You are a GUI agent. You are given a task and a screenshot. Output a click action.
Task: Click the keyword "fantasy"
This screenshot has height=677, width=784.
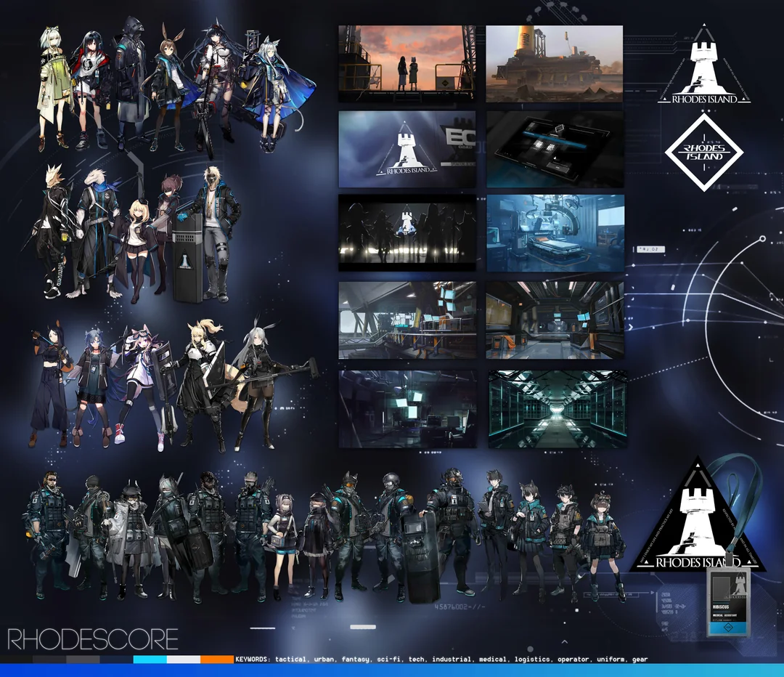(357, 660)
